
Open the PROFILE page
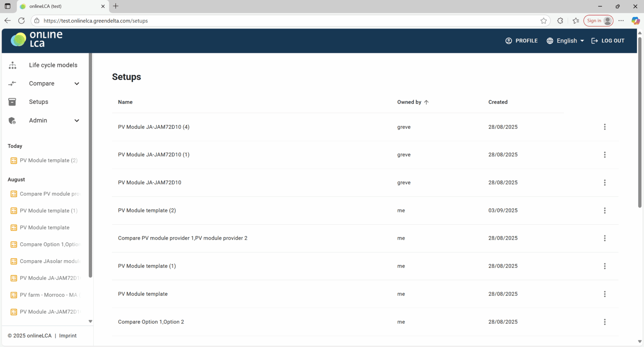click(x=521, y=41)
